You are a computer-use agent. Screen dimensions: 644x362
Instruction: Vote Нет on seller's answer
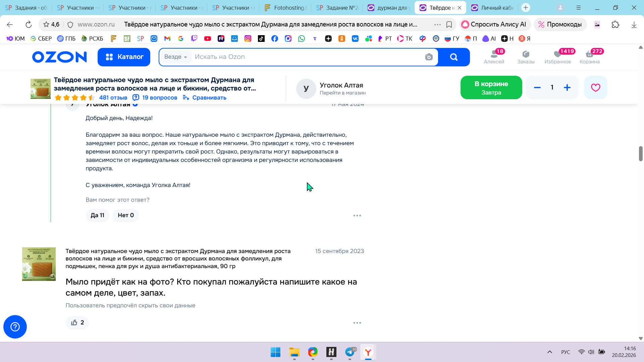coord(126,215)
